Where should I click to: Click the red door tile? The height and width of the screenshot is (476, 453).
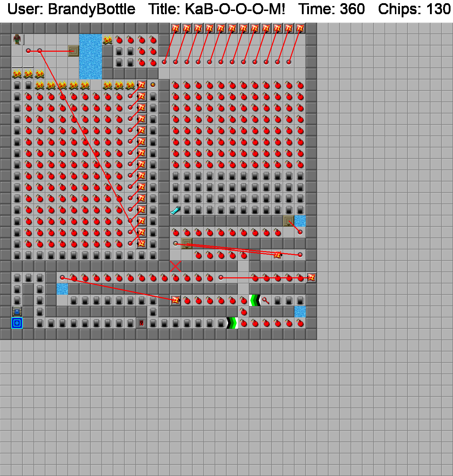click(x=142, y=323)
